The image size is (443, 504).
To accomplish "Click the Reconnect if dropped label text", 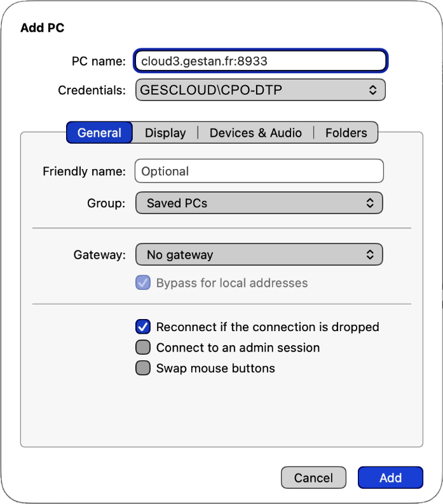I will 268,327.
